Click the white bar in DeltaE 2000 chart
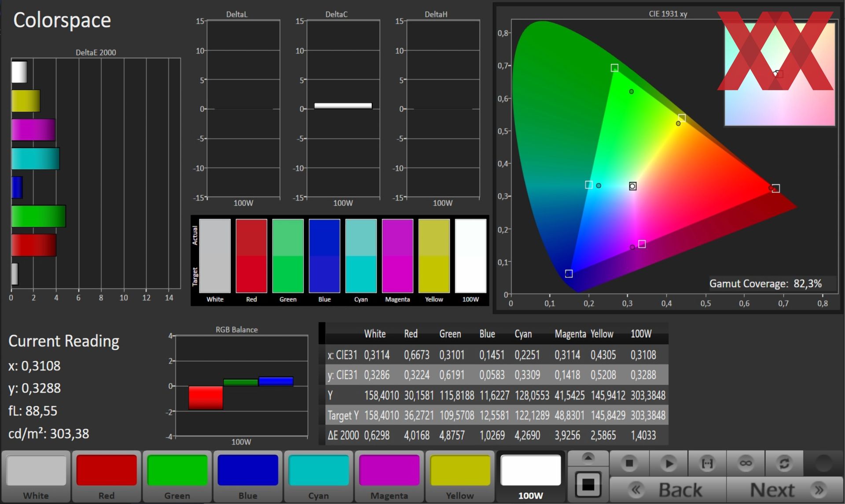 [x=19, y=72]
